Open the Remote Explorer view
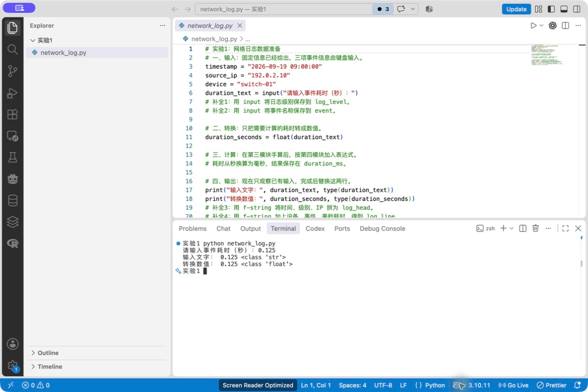Image resolution: width=588 pixels, height=392 pixels. pyautogui.click(x=12, y=136)
